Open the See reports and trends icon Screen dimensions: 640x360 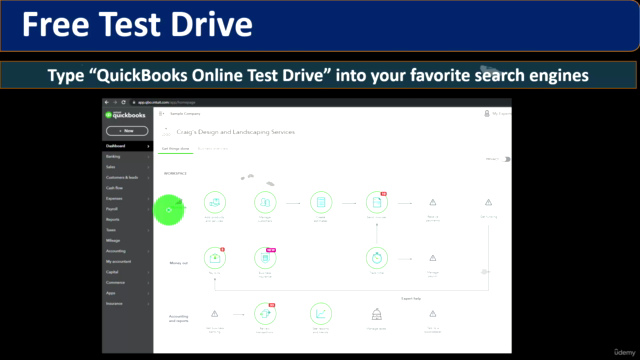coord(321,313)
